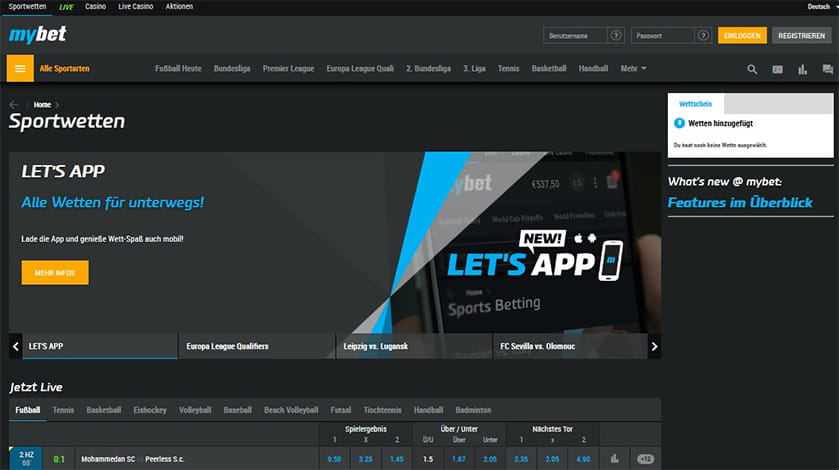Expand +12 more markets badge
Viewport: 839px width, 470px height.
click(645, 459)
